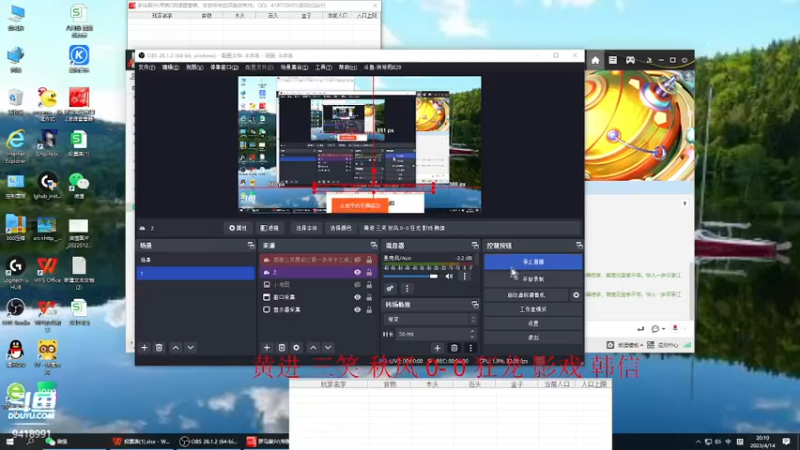
Task: Expand the template selector at the side app bottom
Action: pos(630,345)
